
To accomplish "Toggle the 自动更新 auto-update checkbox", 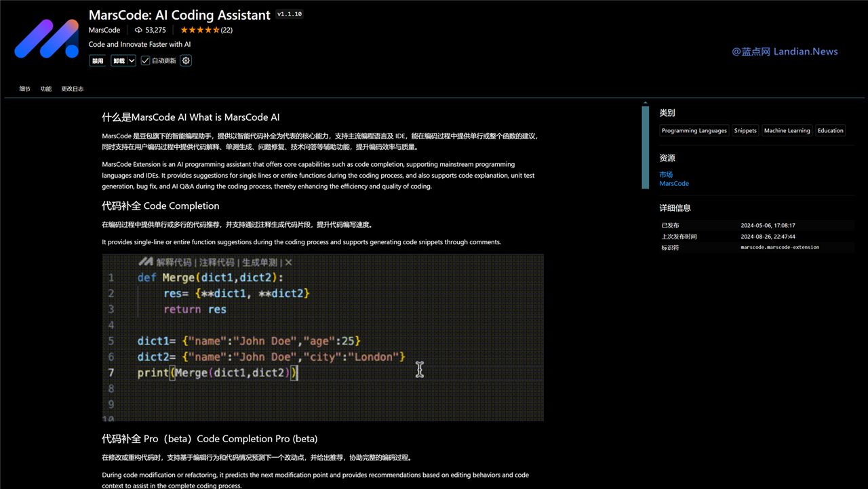I will (x=145, y=60).
